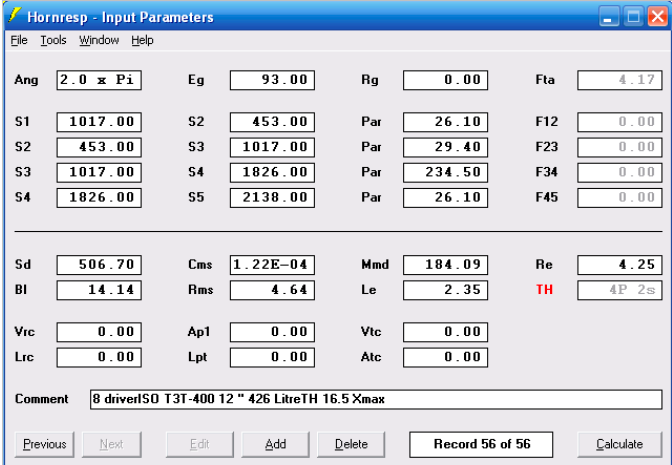Open the Window menu
The width and height of the screenshot is (672, 465).
coord(99,40)
